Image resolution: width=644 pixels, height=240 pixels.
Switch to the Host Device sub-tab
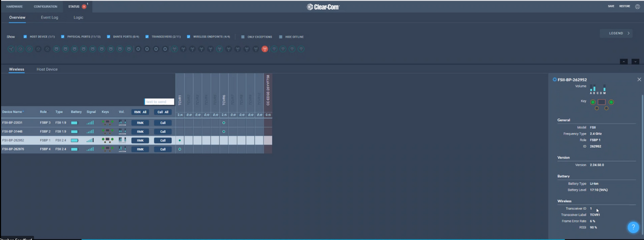47,69
